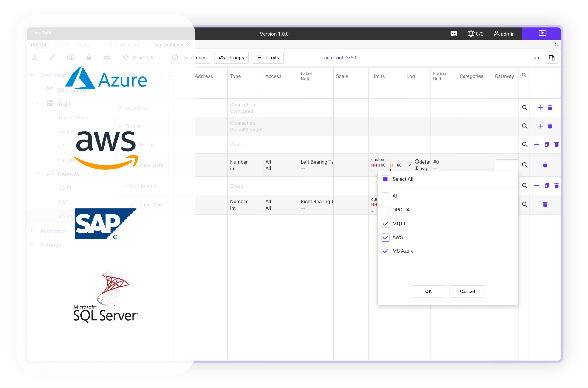The image size is (588, 388).
Task: Toggle the Select All checkbox
Action: click(385, 179)
